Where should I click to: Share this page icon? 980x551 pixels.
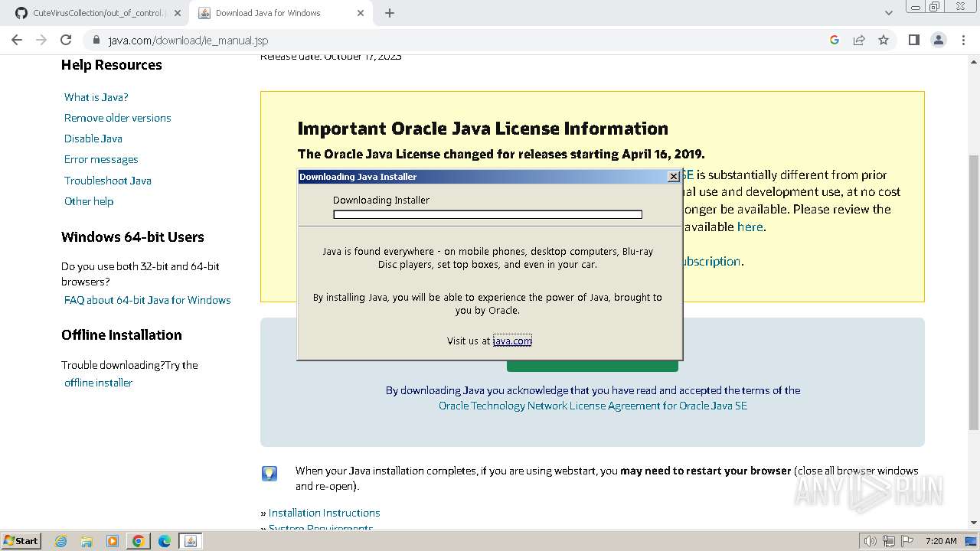859,40
